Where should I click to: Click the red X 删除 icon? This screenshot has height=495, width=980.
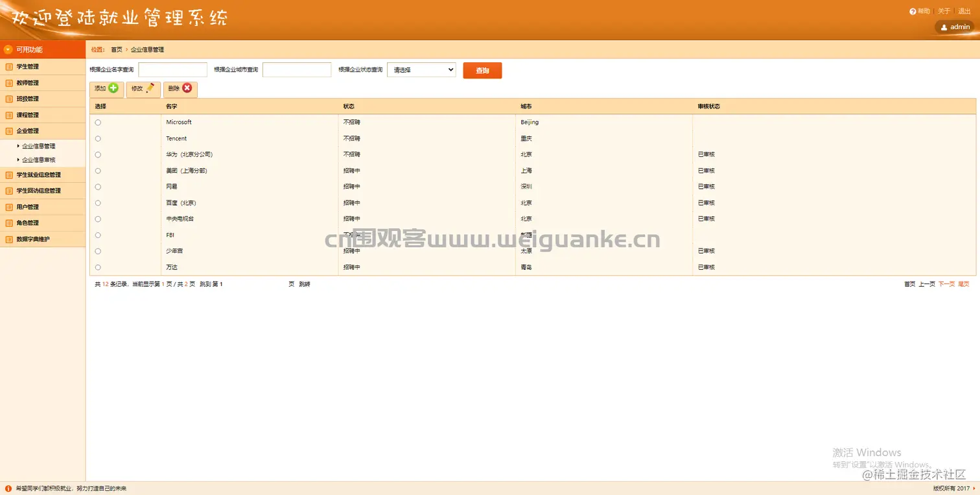(x=187, y=88)
